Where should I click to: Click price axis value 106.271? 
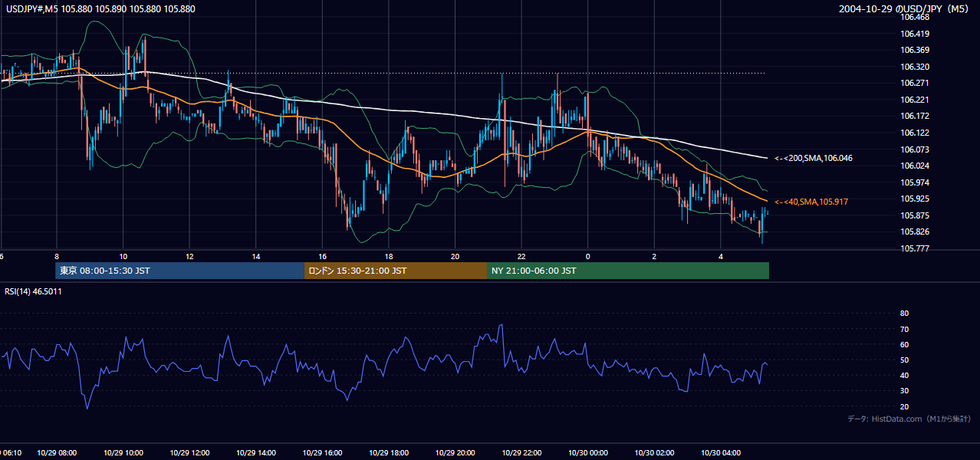pyautogui.click(x=915, y=83)
